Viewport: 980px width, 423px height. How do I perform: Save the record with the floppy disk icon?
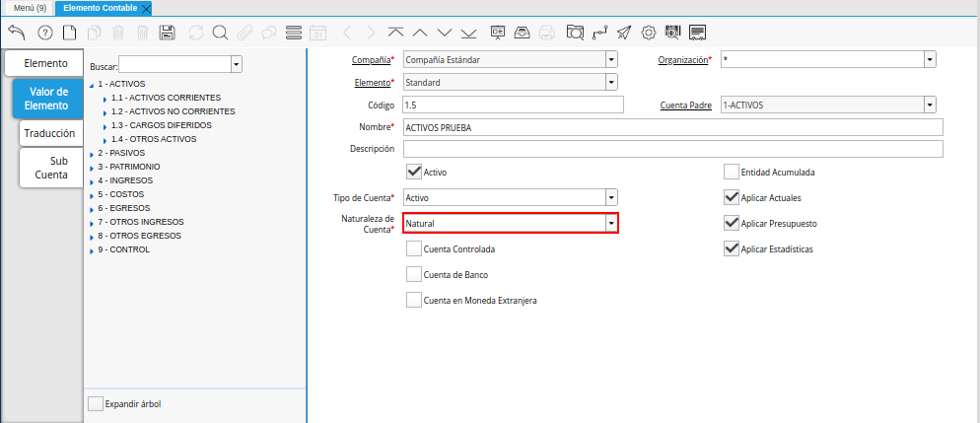pos(168,33)
